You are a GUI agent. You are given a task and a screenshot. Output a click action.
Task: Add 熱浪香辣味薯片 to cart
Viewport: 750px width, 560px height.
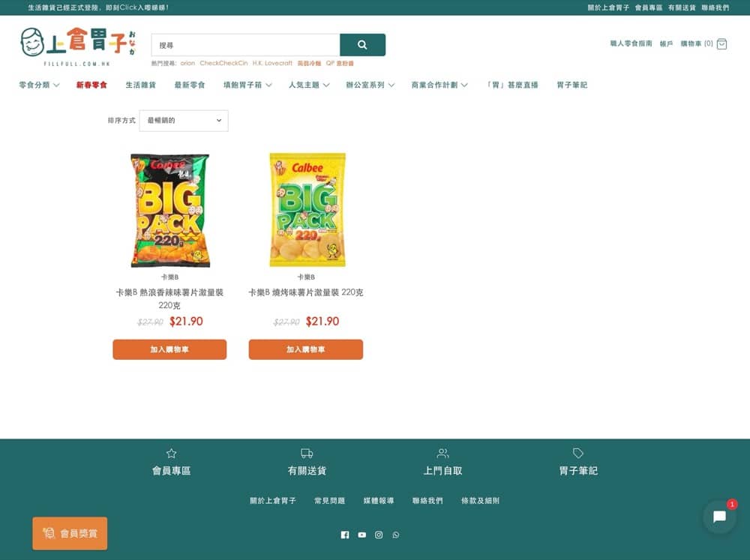point(169,349)
